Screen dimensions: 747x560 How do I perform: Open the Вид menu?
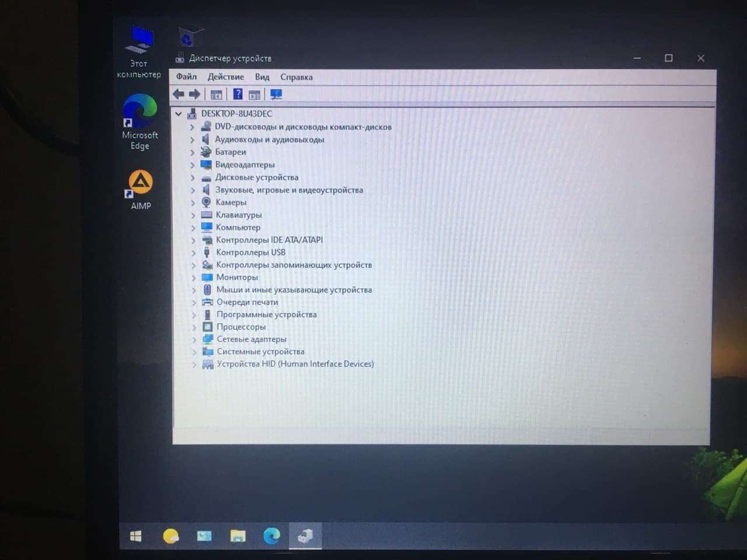pyautogui.click(x=262, y=76)
